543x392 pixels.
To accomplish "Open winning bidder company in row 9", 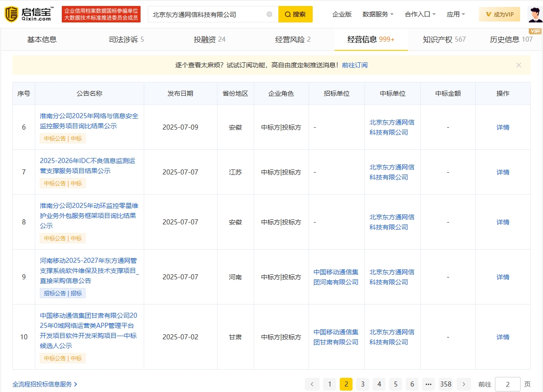I will [x=392, y=277].
